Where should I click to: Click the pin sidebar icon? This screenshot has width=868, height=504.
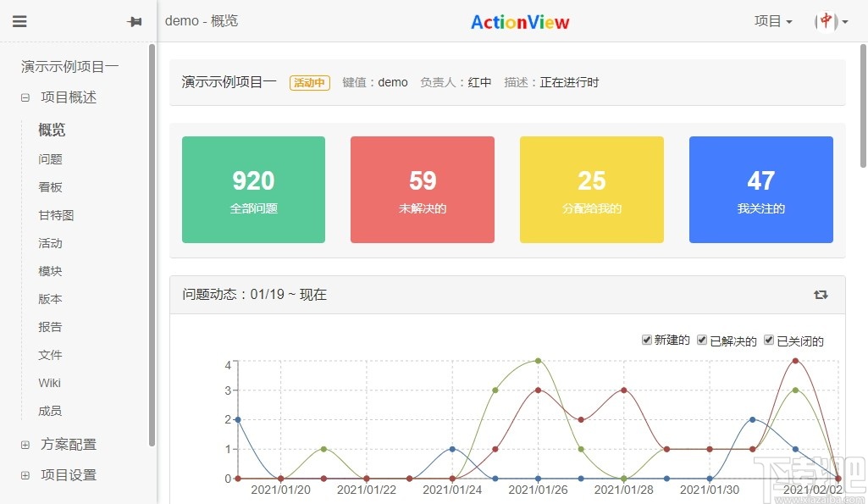pyautogui.click(x=135, y=21)
